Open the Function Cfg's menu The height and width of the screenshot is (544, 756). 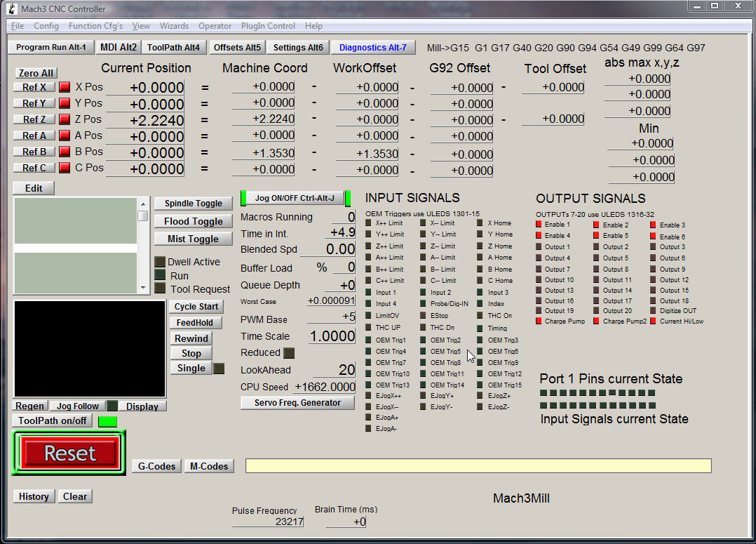point(95,26)
